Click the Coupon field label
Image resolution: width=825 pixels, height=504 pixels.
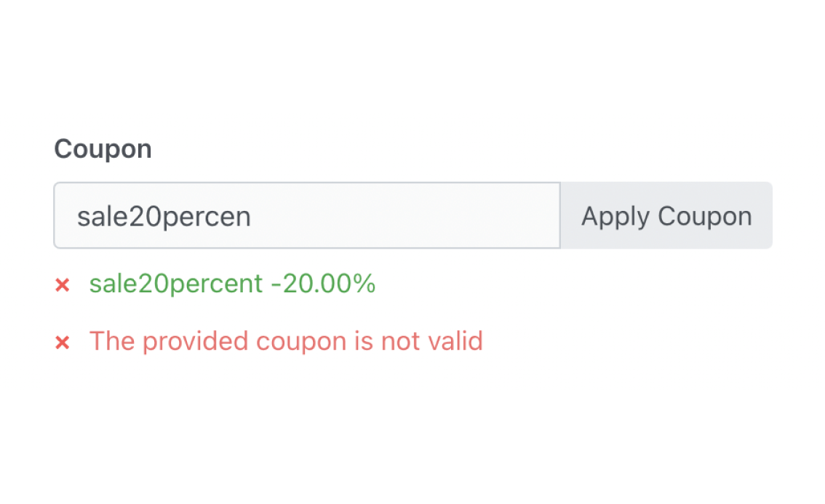pyautogui.click(x=103, y=149)
